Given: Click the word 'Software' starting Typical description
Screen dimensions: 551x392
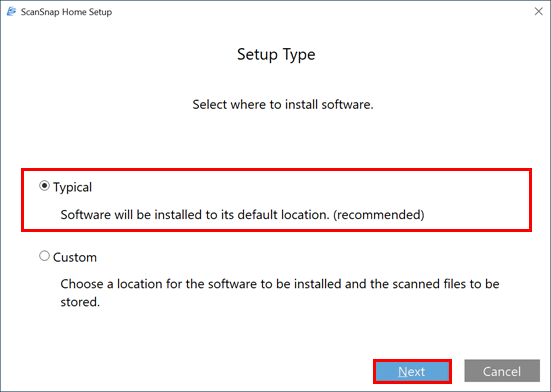Looking at the screenshot, I should (86, 214).
